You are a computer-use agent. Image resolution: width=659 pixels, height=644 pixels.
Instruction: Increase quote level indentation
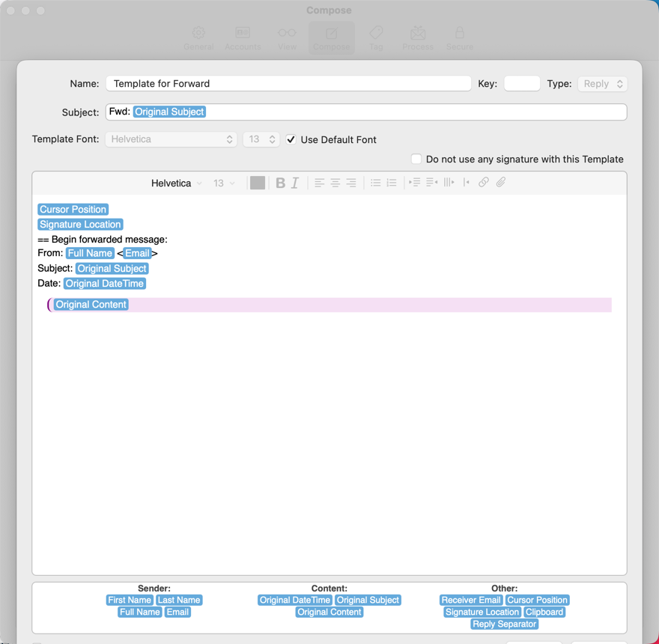tap(449, 183)
